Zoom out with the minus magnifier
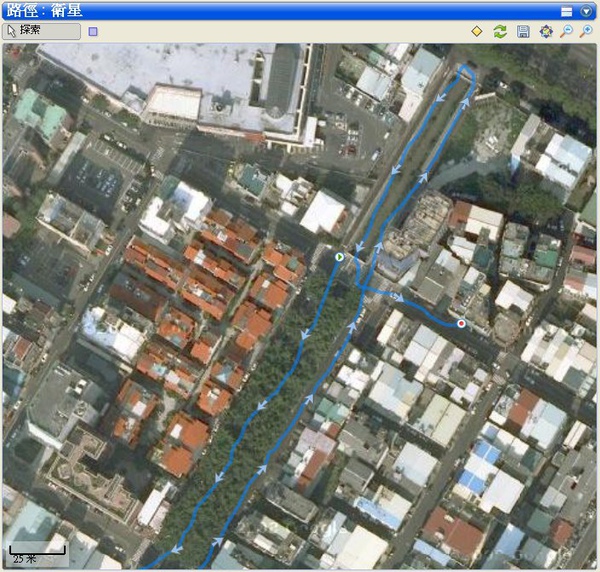 (x=566, y=31)
